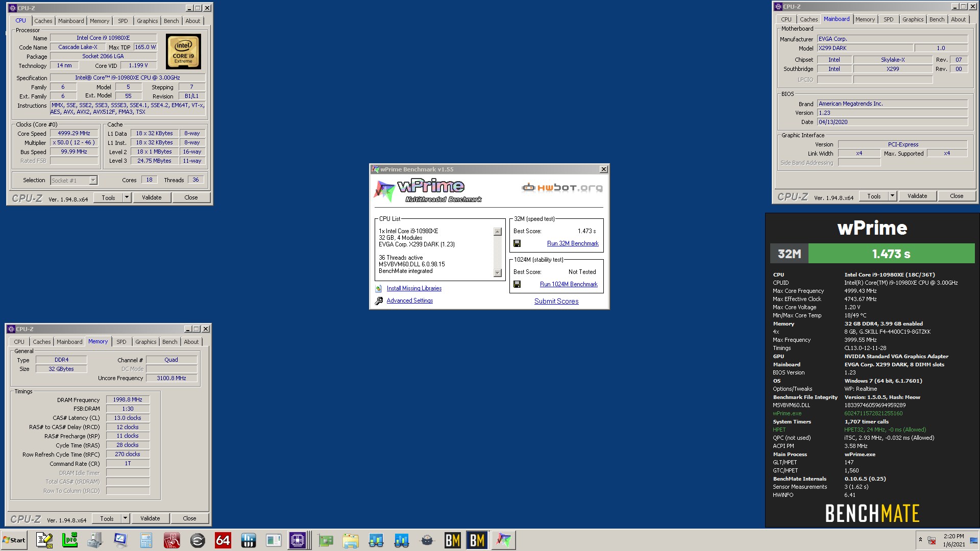Open the CPU tab in the CPU-Z Memory window

click(x=19, y=342)
